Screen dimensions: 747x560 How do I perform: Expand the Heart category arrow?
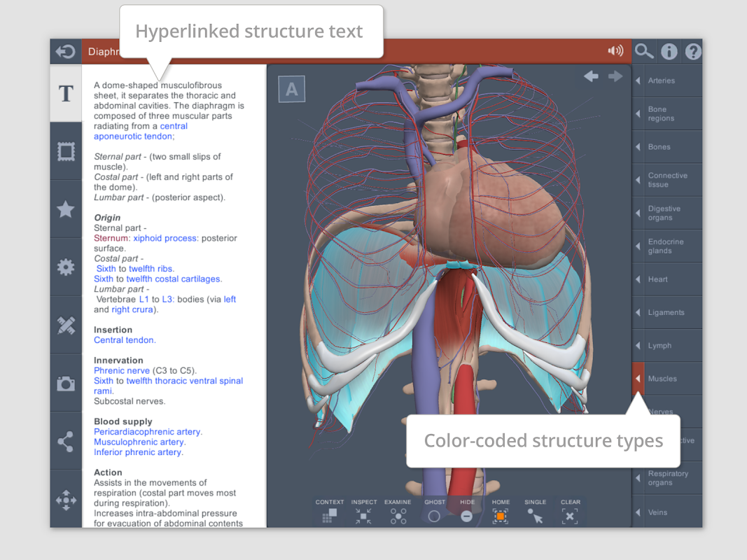point(638,279)
